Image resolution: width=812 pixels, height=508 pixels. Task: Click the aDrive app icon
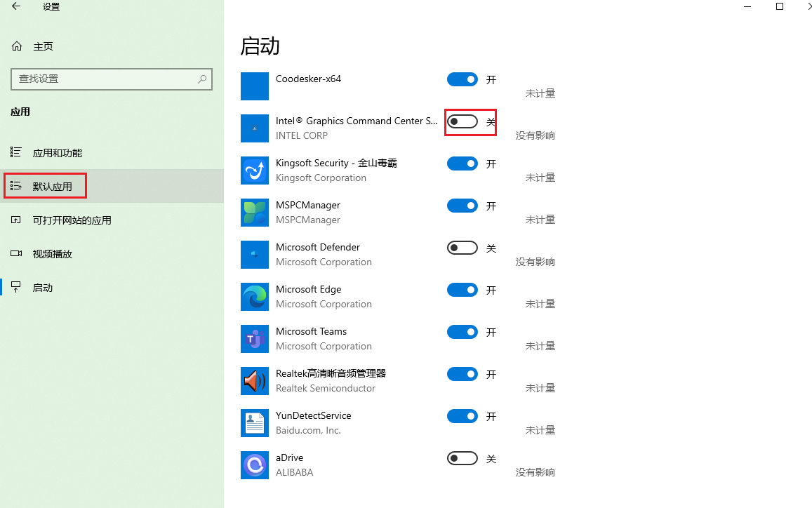(x=254, y=464)
